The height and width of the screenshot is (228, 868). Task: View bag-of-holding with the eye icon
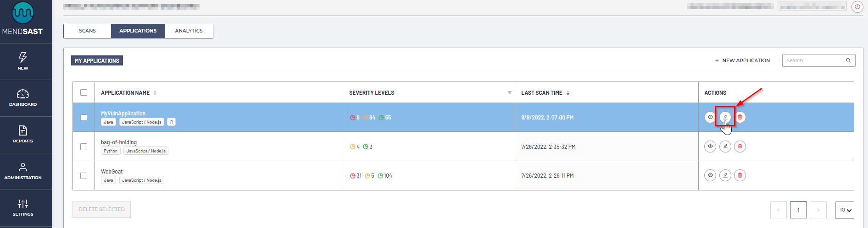coord(710,147)
